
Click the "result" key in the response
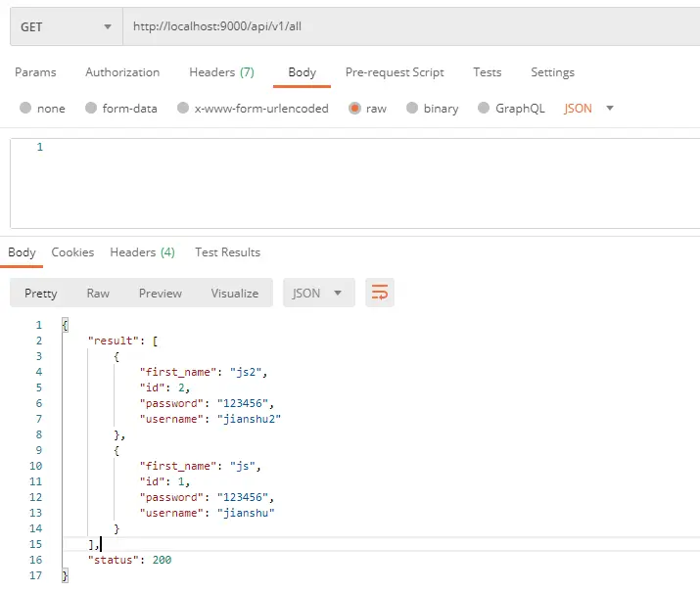114,341
